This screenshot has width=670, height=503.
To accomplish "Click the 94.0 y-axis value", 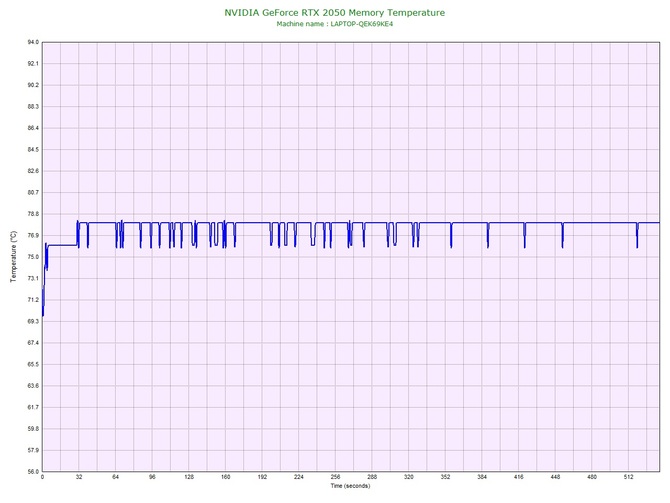I will (x=33, y=42).
